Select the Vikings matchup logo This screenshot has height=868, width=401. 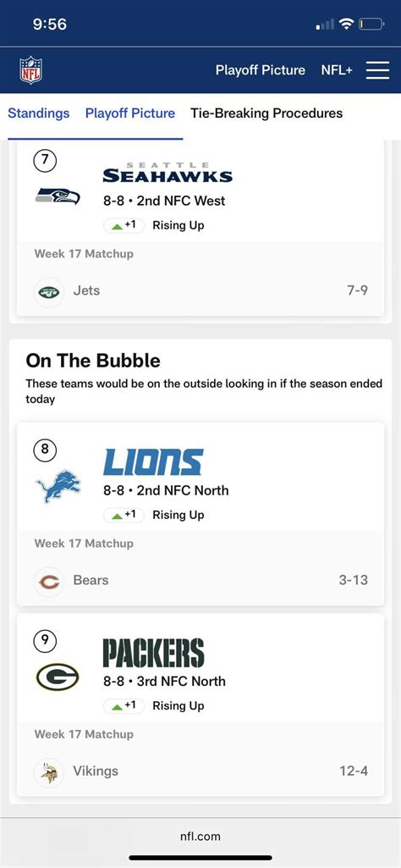(x=49, y=771)
